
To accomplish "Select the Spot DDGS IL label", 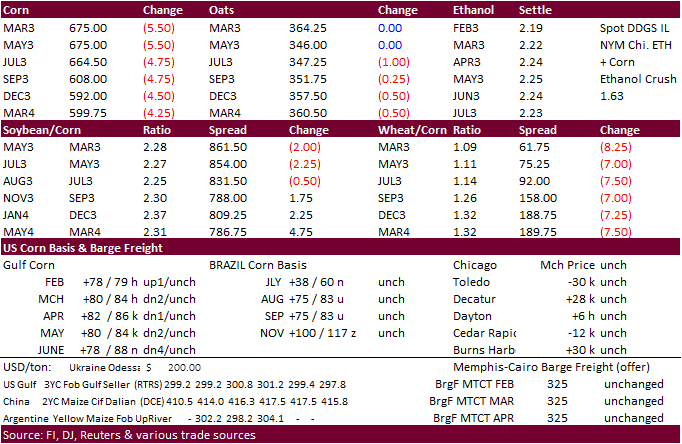I will click(x=634, y=28).
